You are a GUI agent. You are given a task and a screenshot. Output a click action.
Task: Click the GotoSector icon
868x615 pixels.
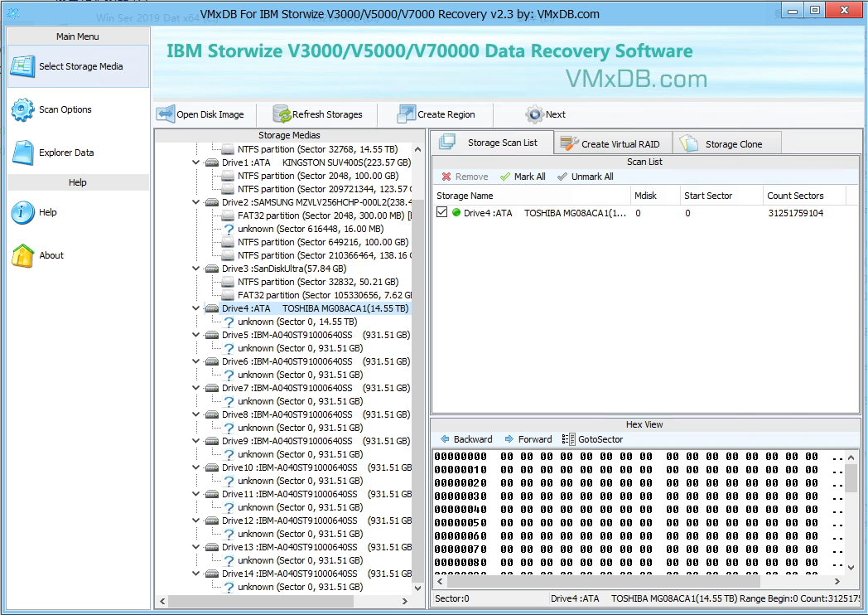click(x=568, y=439)
